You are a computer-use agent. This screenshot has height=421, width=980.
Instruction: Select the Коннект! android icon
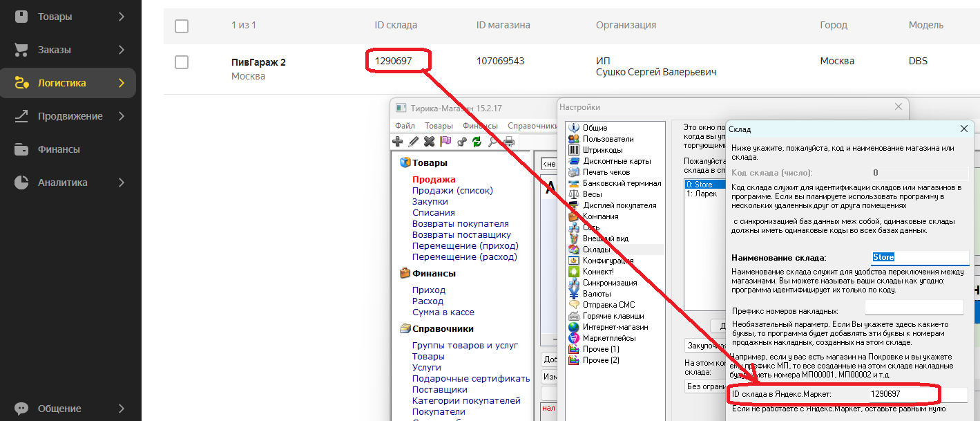click(x=574, y=272)
